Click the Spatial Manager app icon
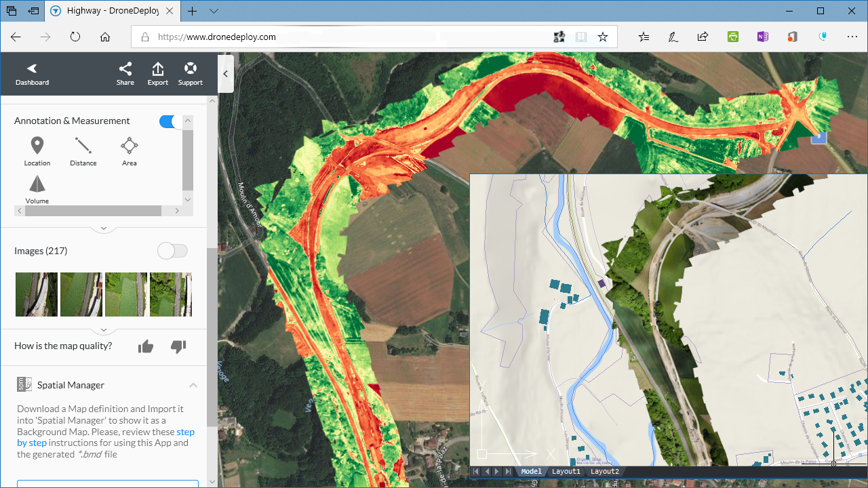The image size is (868, 488). point(24,384)
